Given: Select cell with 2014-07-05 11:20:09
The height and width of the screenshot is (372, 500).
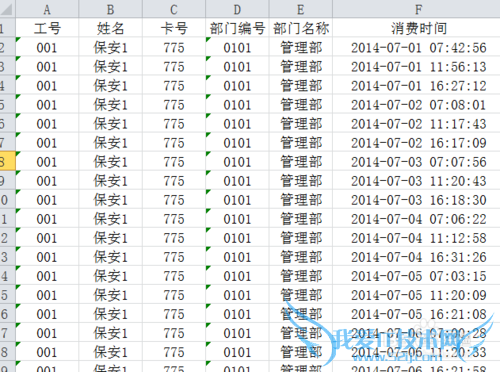Looking at the screenshot, I should [x=417, y=294].
